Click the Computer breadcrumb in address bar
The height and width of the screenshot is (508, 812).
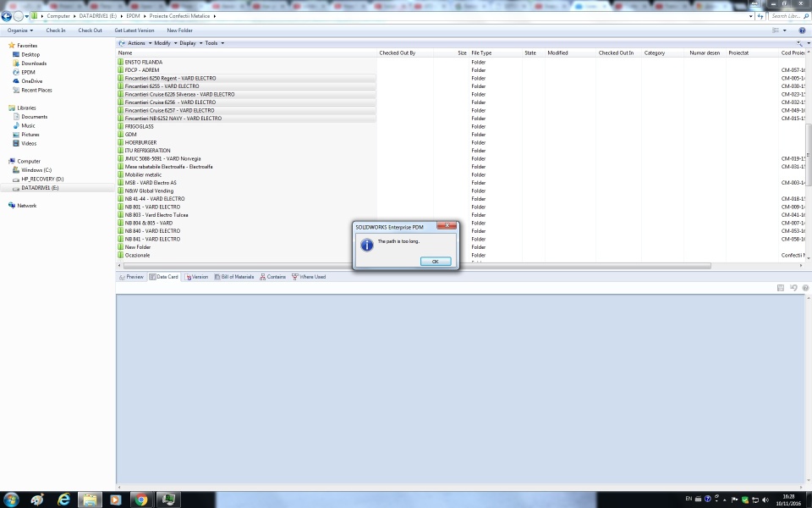click(x=58, y=16)
